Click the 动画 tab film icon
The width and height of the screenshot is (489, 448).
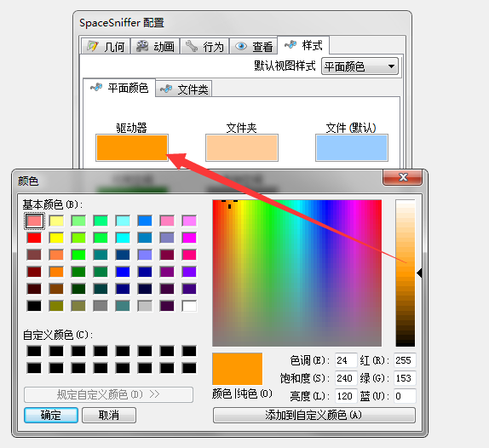click(x=142, y=46)
